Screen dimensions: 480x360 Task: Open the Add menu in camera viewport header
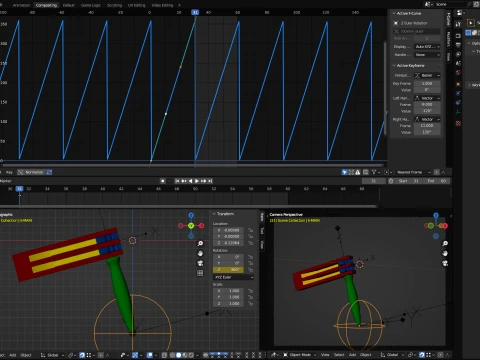352,355
